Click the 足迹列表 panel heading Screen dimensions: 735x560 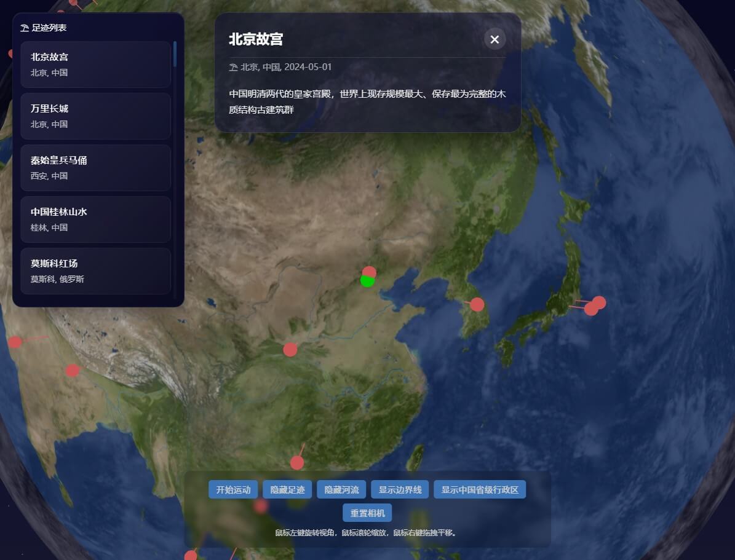click(x=49, y=28)
